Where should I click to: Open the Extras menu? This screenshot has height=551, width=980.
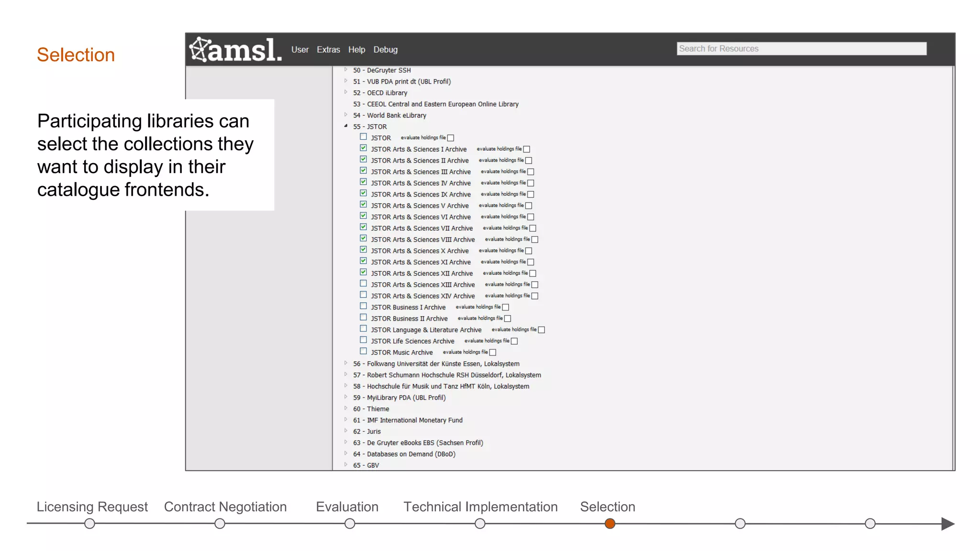(x=328, y=50)
